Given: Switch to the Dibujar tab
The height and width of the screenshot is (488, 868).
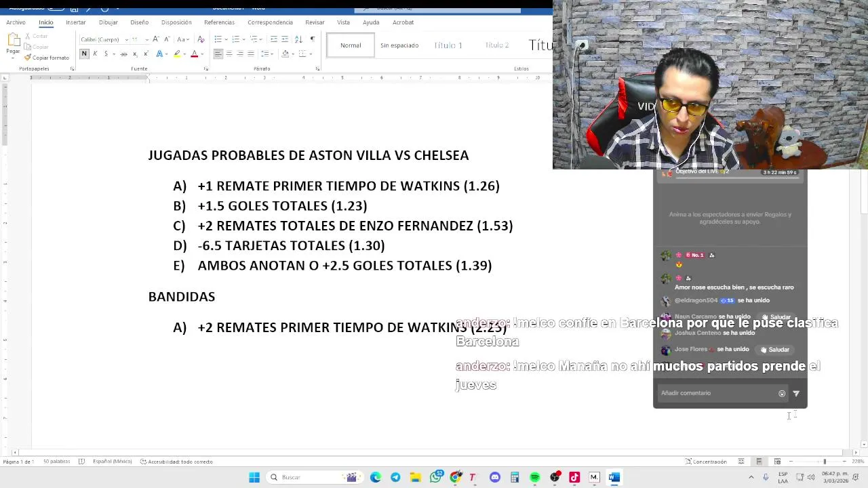Looking at the screenshot, I should pyautogui.click(x=108, y=22).
